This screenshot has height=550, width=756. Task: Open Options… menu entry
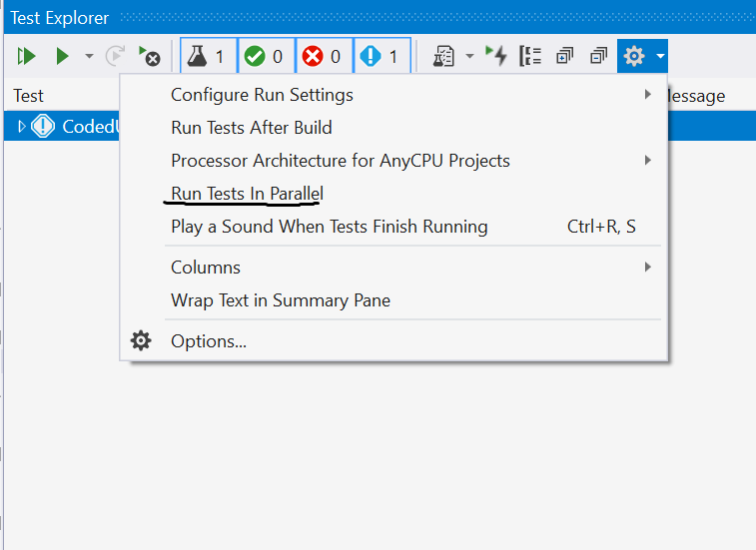(393, 341)
